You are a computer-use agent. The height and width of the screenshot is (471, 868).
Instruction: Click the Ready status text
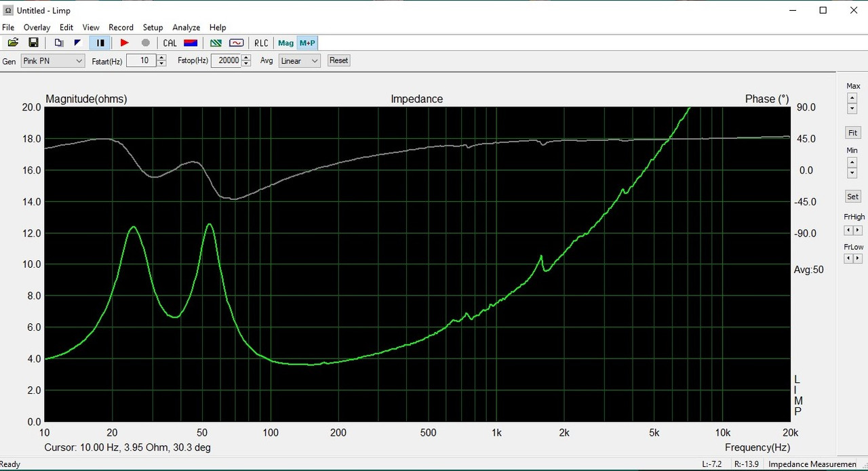pyautogui.click(x=10, y=465)
